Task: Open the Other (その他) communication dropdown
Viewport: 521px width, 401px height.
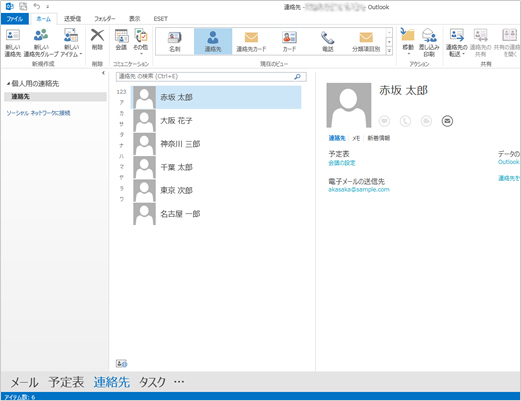Action: pyautogui.click(x=141, y=42)
